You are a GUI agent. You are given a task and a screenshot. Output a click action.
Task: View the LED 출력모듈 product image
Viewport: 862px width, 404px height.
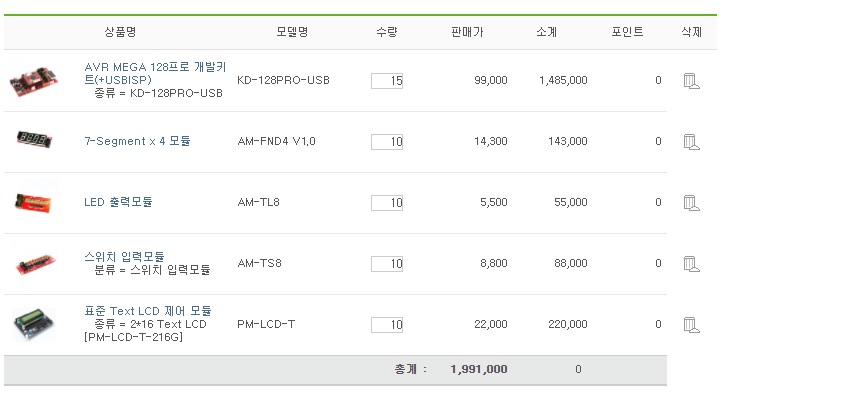click(x=34, y=202)
